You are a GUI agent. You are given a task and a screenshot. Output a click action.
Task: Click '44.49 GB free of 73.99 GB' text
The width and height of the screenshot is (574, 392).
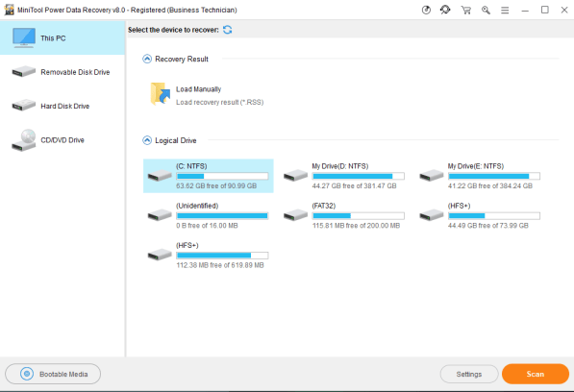[x=488, y=225]
